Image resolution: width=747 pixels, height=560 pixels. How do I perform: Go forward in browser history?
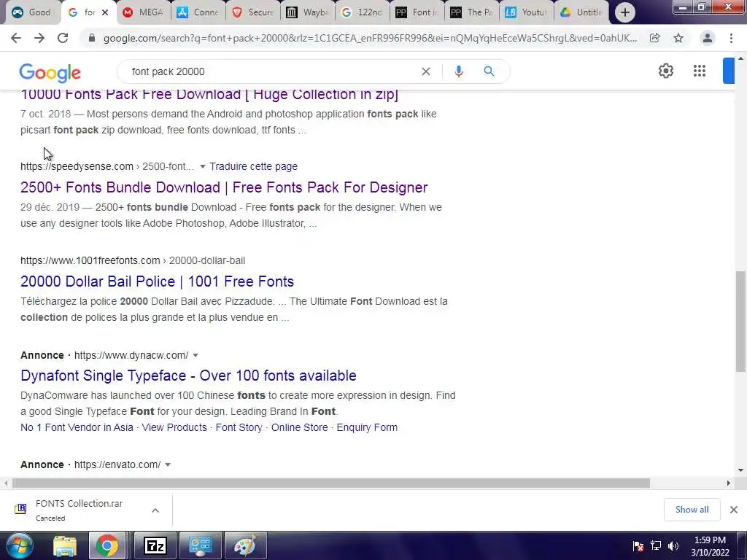click(39, 38)
